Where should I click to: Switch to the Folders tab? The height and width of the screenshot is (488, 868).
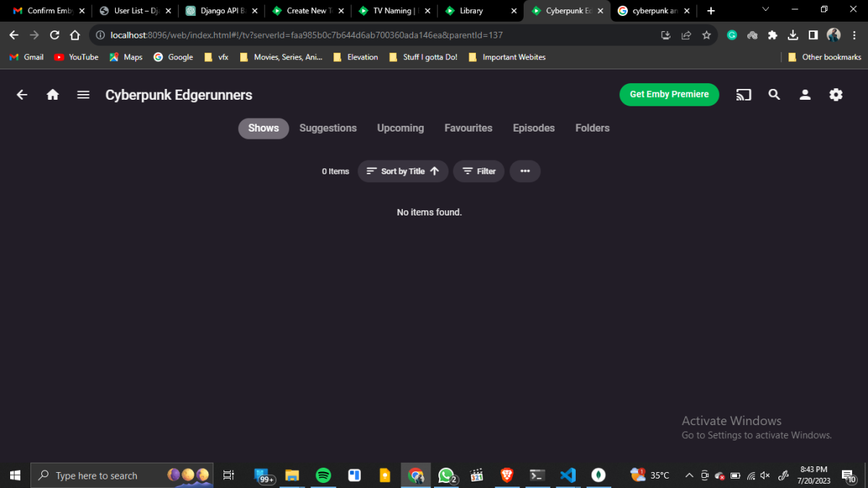(592, 128)
